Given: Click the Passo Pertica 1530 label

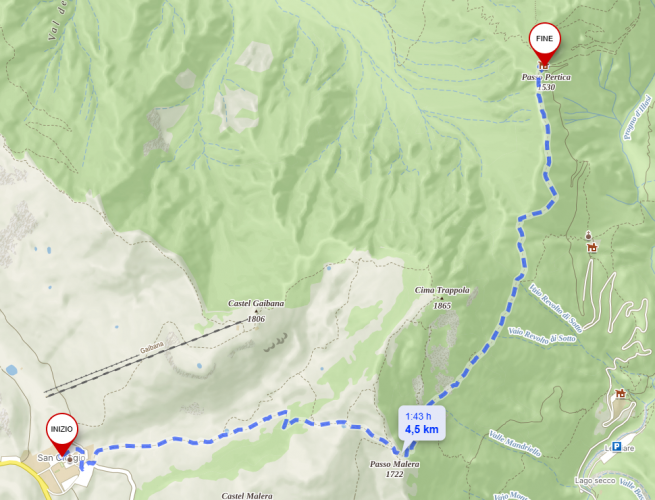Looking at the screenshot, I should point(546,82).
